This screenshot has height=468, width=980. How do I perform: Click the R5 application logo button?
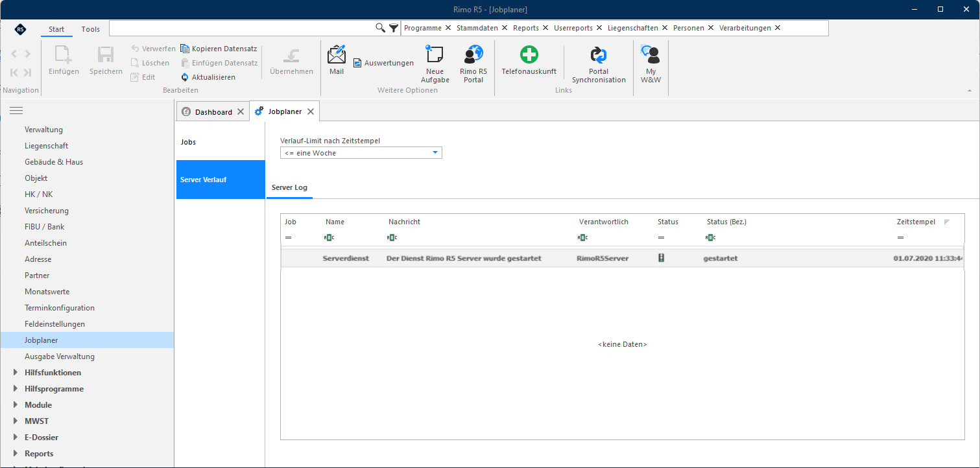click(20, 29)
